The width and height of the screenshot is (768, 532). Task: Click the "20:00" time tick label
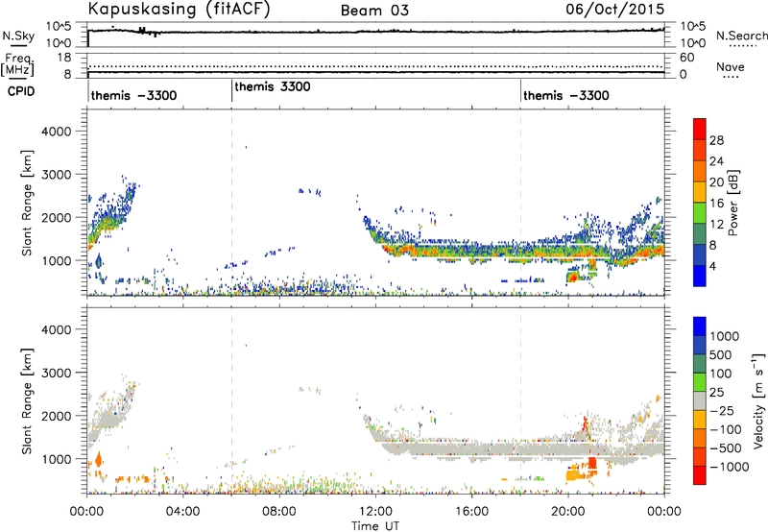tap(567, 512)
